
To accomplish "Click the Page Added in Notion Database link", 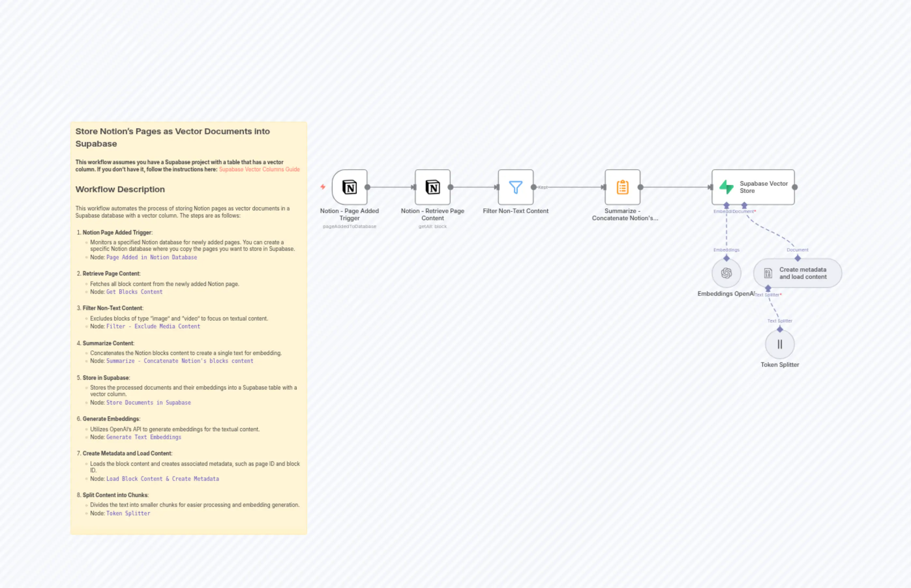I will (151, 257).
